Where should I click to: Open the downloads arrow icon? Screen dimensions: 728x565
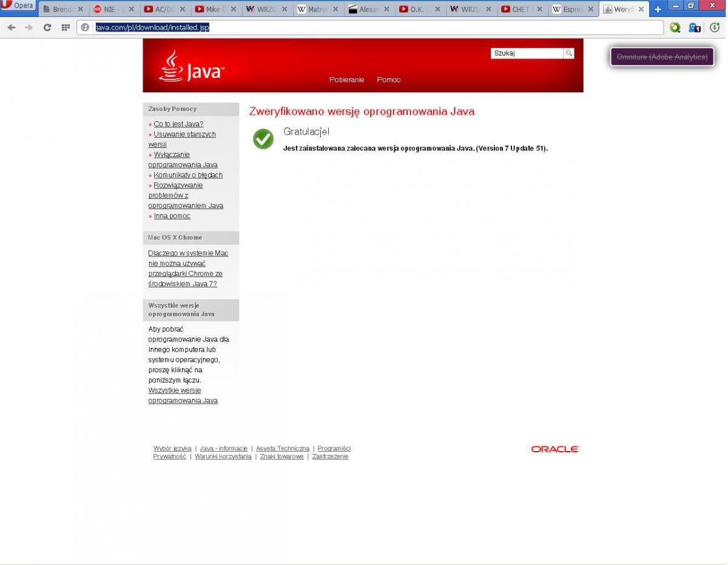tap(715, 28)
